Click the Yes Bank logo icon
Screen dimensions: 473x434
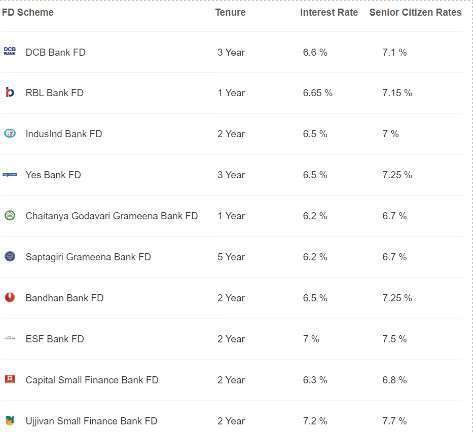[x=10, y=174]
